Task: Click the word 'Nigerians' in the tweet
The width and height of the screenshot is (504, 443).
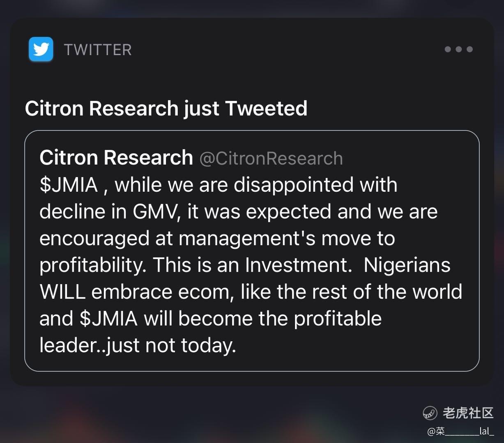Action: 407,265
